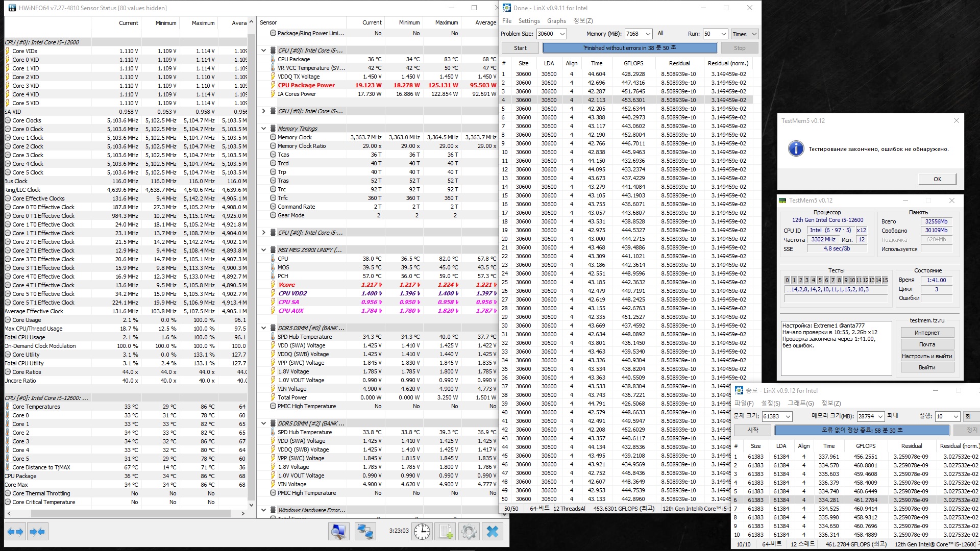The height and width of the screenshot is (551, 980).
Task: Toggle test number 7 box in TestMem5
Action: click(832, 280)
